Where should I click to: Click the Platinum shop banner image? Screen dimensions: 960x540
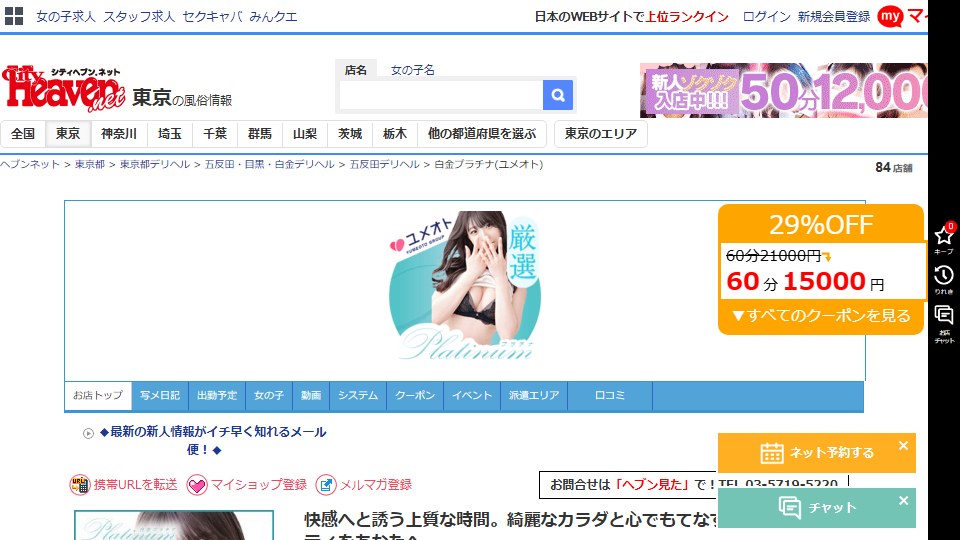click(x=465, y=286)
